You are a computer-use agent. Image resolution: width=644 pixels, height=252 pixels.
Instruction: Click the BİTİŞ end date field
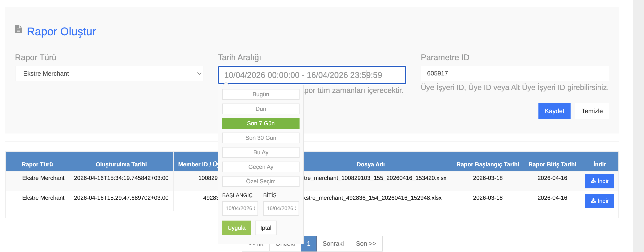281,208
